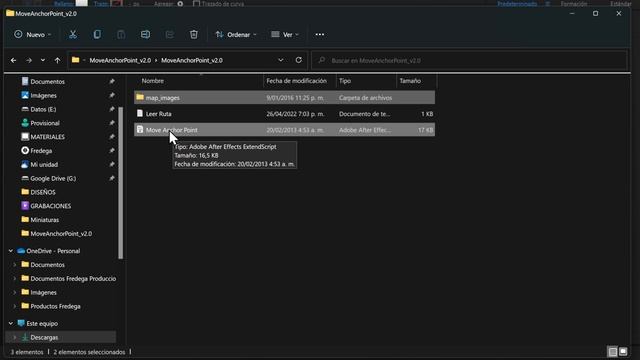Open recent locations dropdown chevron
The width and height of the screenshot is (640, 360).
[x=43, y=60]
